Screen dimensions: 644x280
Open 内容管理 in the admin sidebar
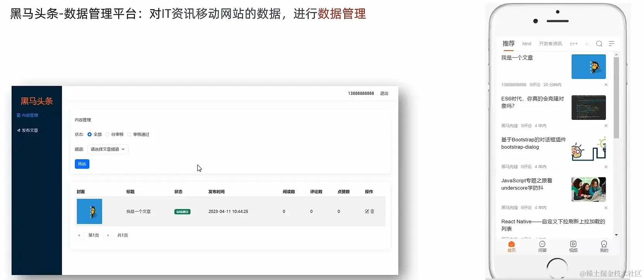coord(27,115)
